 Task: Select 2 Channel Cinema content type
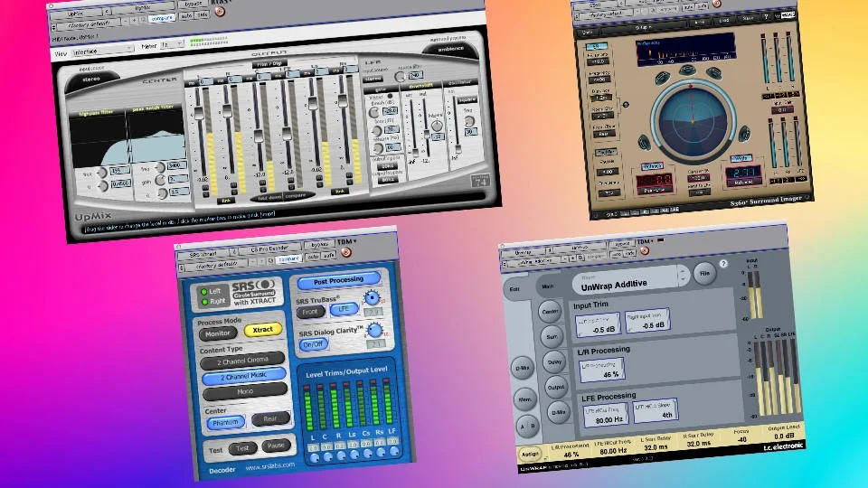[x=242, y=361]
